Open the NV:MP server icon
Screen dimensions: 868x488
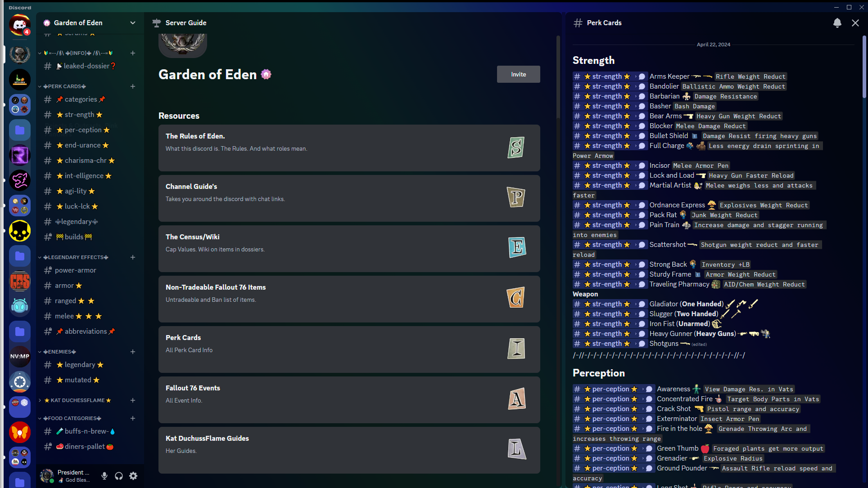pos(20,357)
